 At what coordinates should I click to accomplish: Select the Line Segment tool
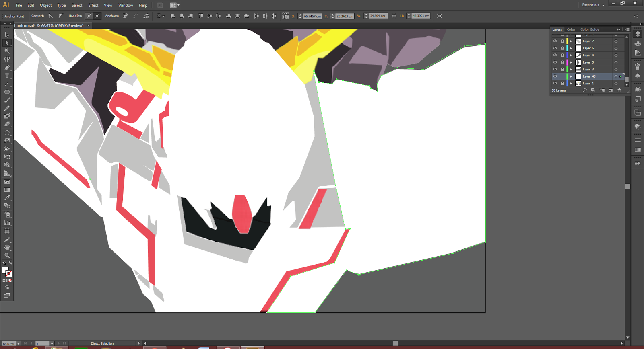coord(7,84)
